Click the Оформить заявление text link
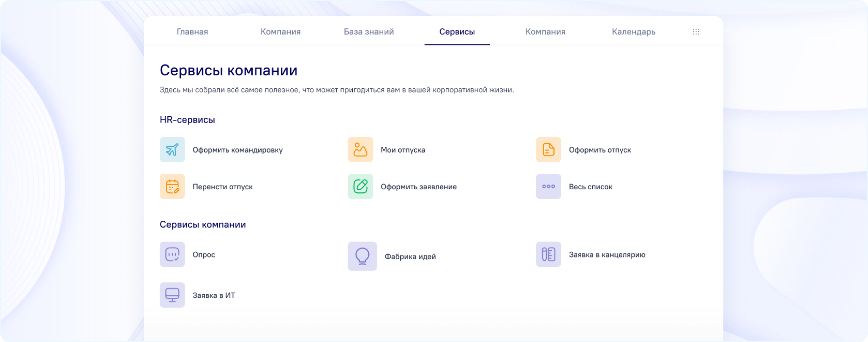The height and width of the screenshot is (342, 868). pos(418,187)
